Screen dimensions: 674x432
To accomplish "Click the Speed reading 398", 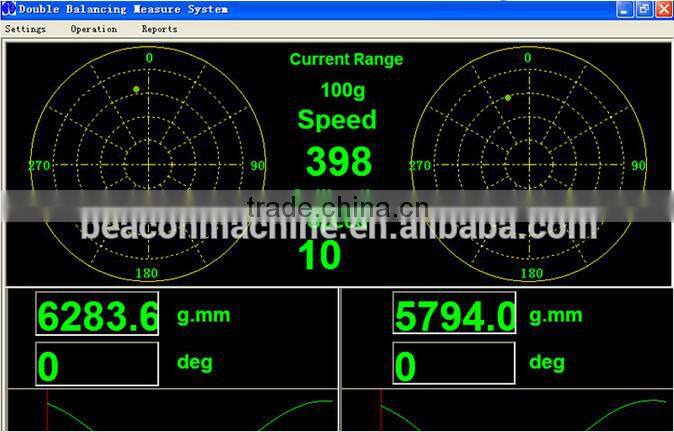I will click(x=338, y=162).
